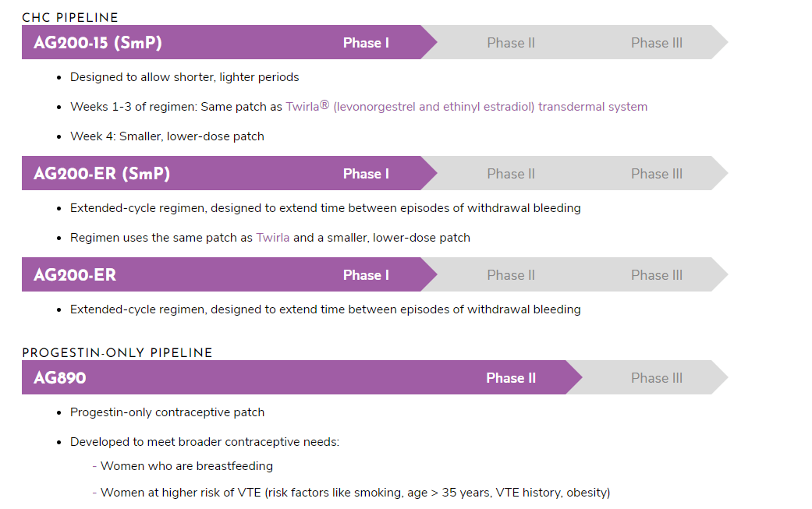Screen dimensions: 812x509
Task: Click the Twirla link under AG200-ER (SmP)
Action: click(272, 238)
